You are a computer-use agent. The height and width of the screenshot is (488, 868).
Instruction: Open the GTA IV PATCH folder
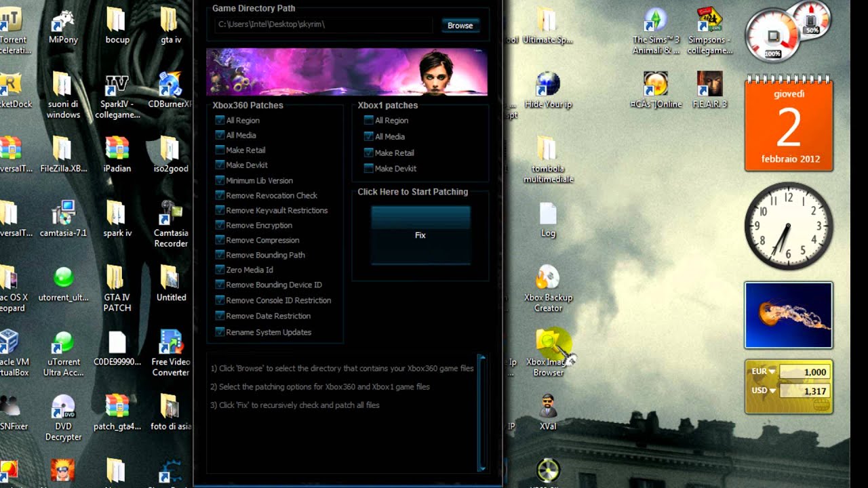[117, 288]
